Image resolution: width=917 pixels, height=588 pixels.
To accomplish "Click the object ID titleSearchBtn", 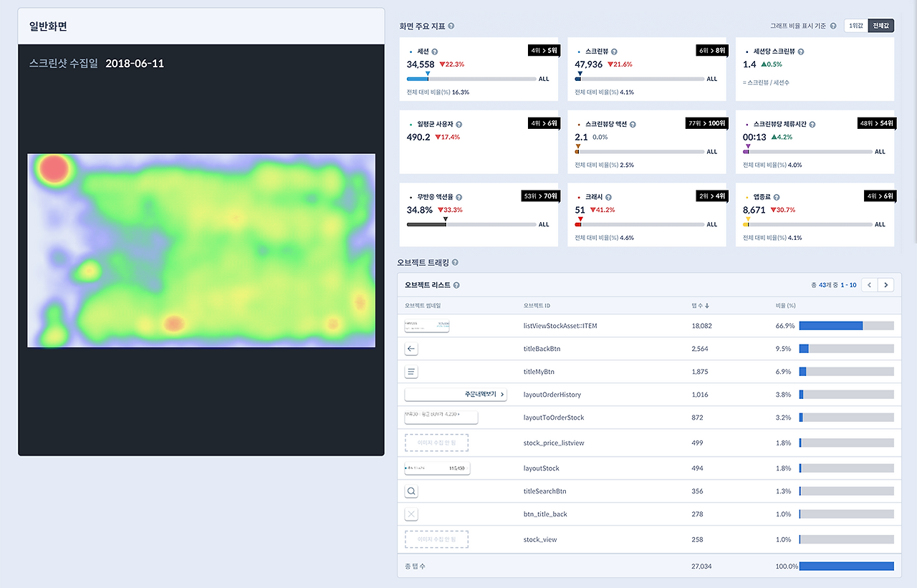I will click(x=545, y=491).
